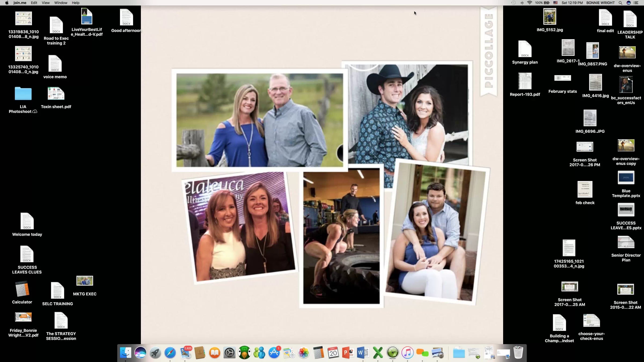The width and height of the screenshot is (644, 362).
Task: Click the iTunes dock icon
Action: 407,353
